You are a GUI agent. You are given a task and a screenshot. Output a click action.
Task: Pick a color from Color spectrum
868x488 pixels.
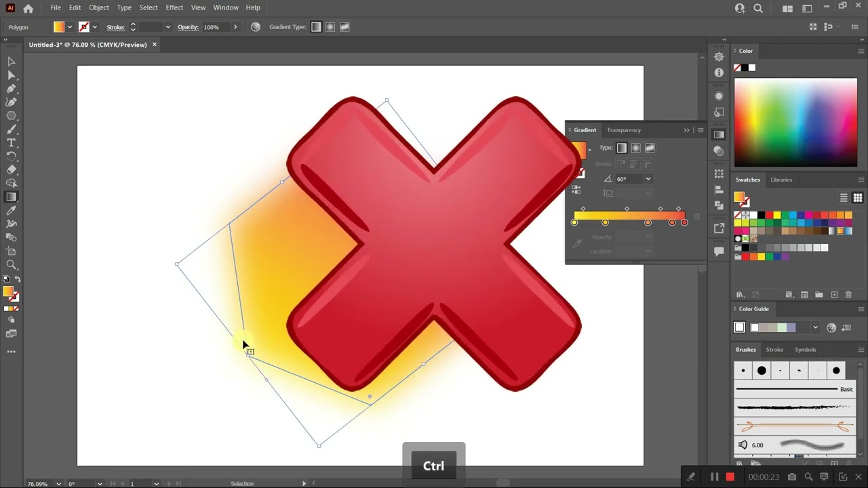point(795,122)
